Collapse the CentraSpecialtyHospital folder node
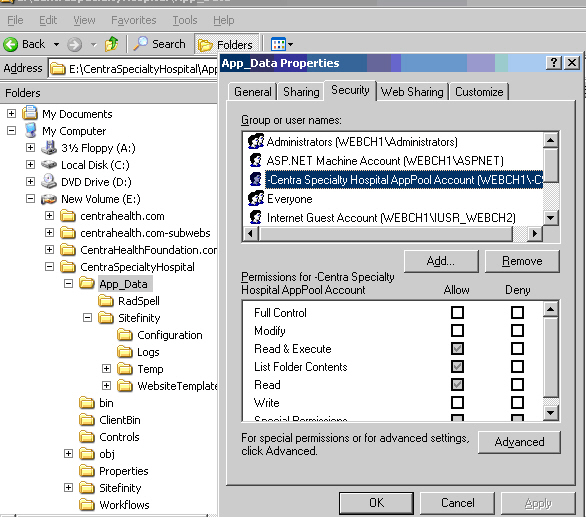Screen dimensions: 586x517 [x=49, y=267]
